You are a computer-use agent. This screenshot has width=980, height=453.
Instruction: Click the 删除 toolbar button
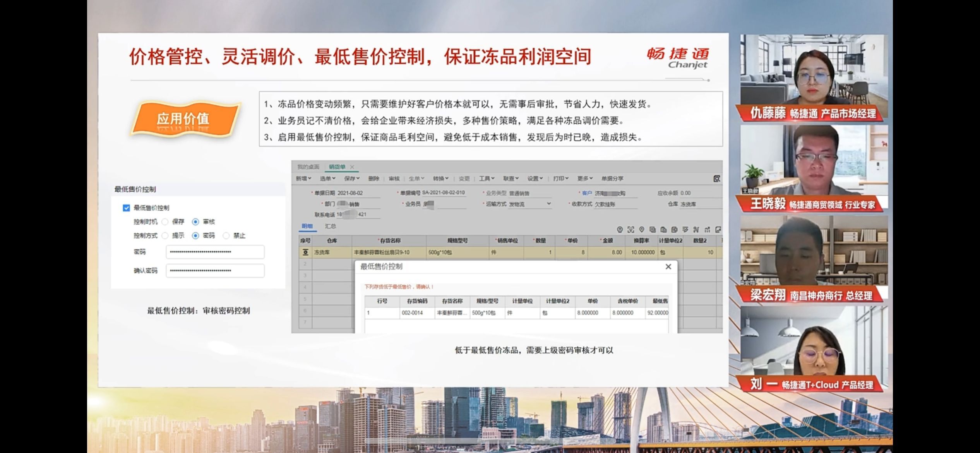tap(373, 178)
